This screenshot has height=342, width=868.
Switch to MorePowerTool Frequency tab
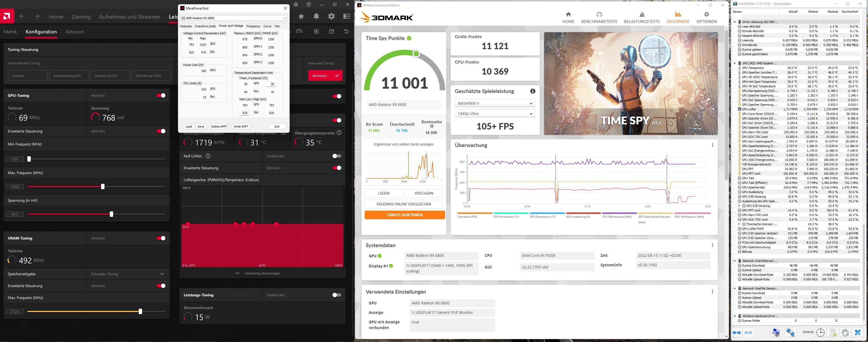point(253,26)
